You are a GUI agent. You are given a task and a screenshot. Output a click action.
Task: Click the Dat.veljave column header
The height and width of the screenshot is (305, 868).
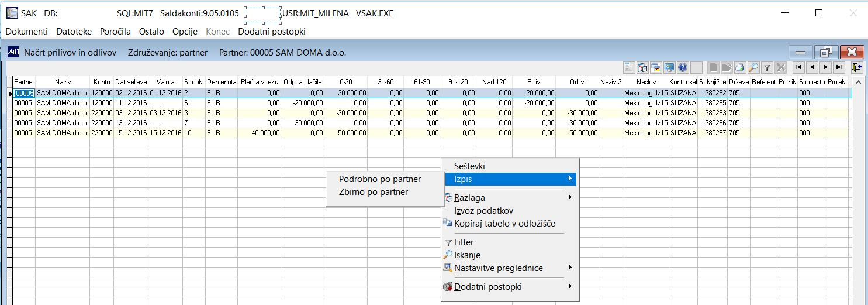click(x=131, y=82)
